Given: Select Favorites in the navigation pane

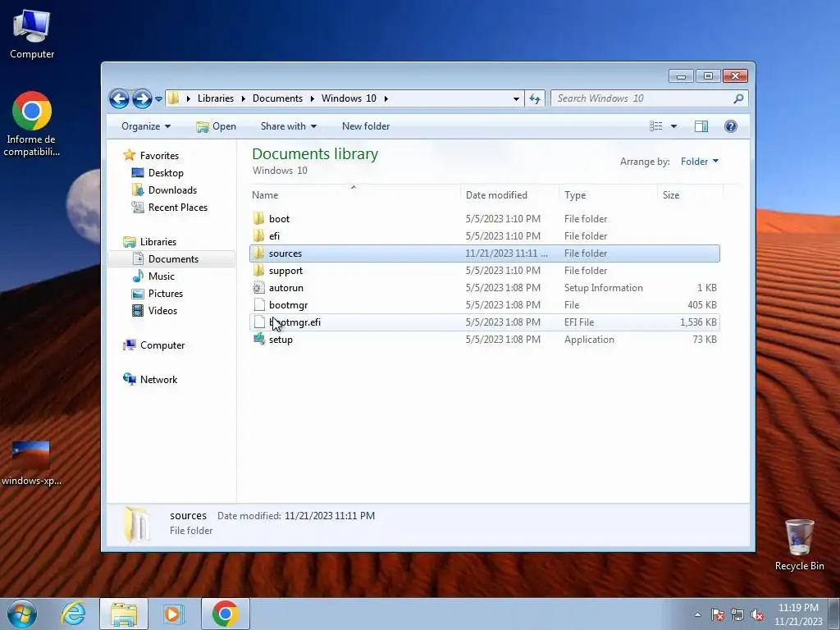Looking at the screenshot, I should pyautogui.click(x=159, y=156).
